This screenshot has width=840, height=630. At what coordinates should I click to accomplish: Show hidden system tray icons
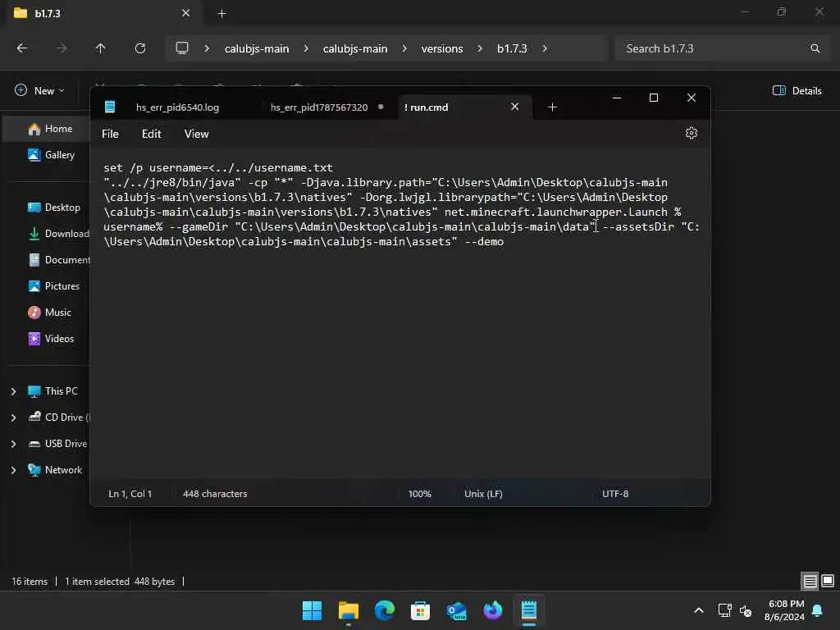click(699, 610)
